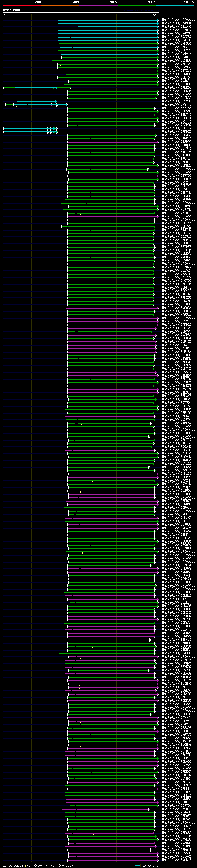The height and width of the screenshot is (868, 197).
Task: Click the cyan 100% identity legend segment
Action: (175, 6)
